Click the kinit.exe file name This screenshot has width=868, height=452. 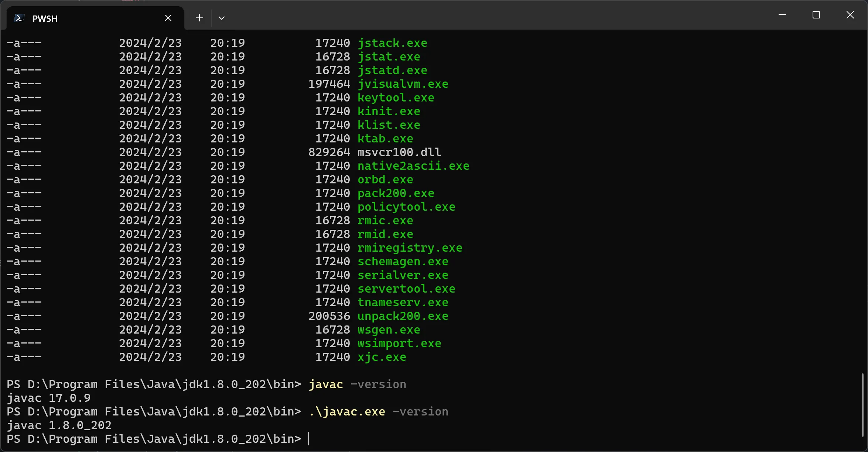coord(389,111)
